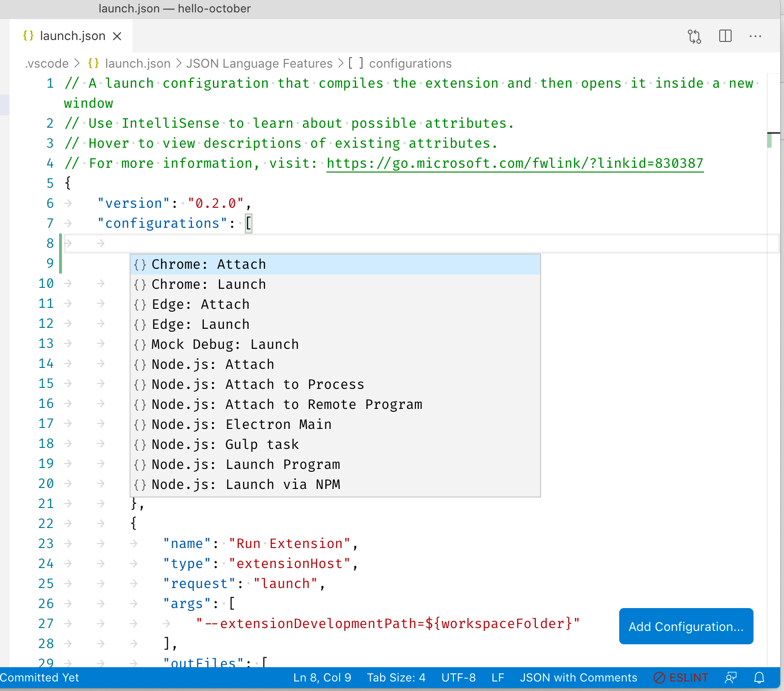Choose Node.js: Launch Program snippet
This screenshot has width=784, height=691.
click(335, 465)
